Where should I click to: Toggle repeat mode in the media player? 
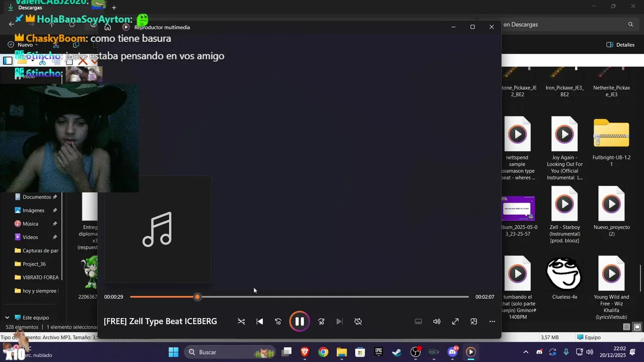(358, 321)
